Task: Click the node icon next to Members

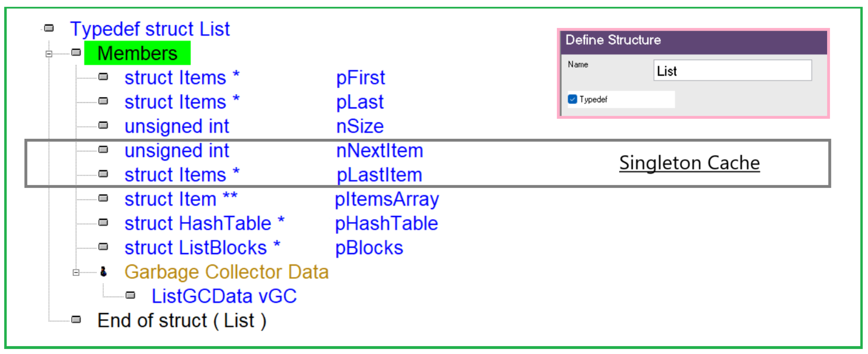Action: pos(77,52)
